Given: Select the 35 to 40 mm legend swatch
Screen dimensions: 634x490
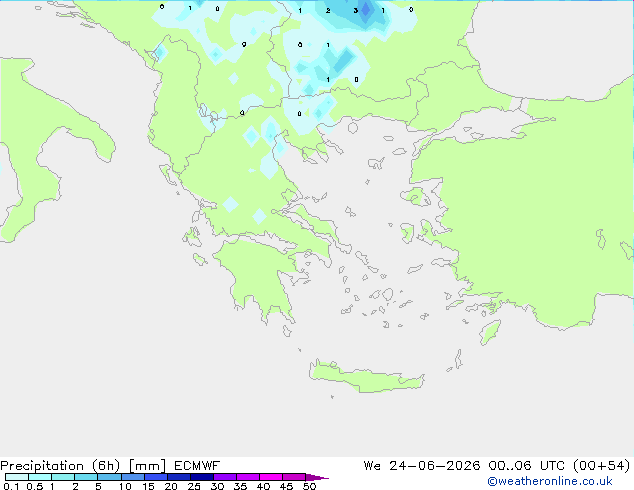Looking at the screenshot, I should point(247,477).
